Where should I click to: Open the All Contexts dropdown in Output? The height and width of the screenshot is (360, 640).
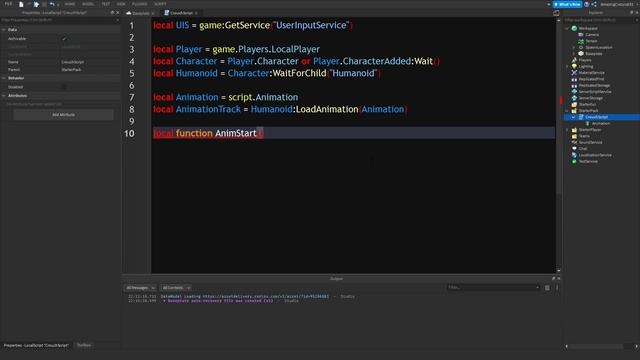(x=175, y=288)
